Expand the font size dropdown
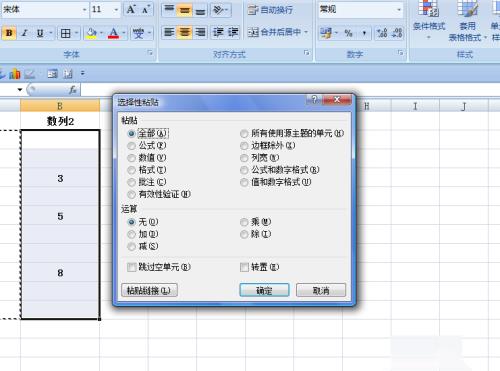This screenshot has height=371, width=500. (x=116, y=10)
